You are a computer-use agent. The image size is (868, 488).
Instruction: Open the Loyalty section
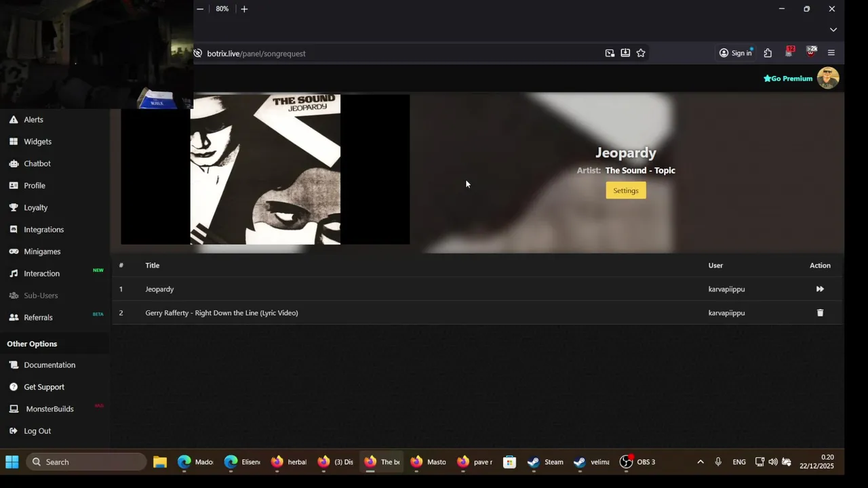pos(35,207)
